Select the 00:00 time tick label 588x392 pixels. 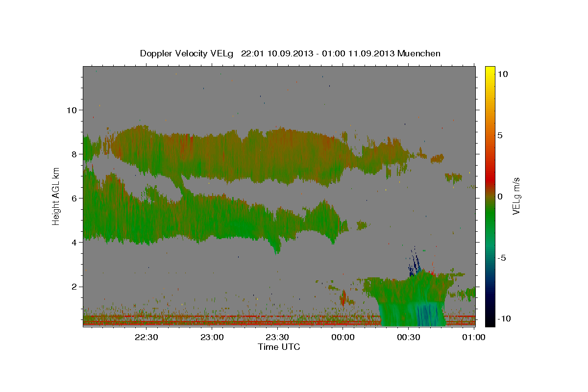click(x=343, y=337)
